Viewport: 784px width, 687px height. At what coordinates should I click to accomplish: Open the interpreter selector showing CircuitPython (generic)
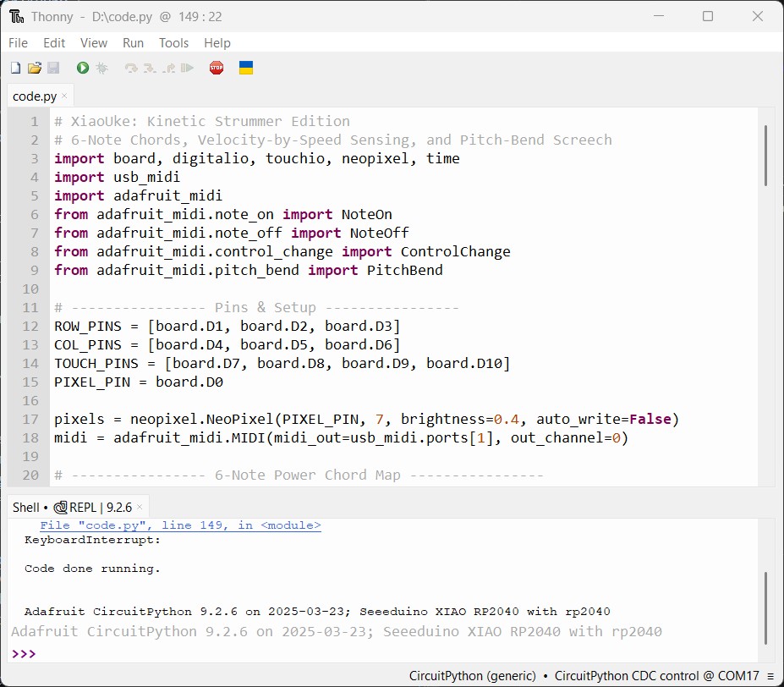click(x=472, y=676)
